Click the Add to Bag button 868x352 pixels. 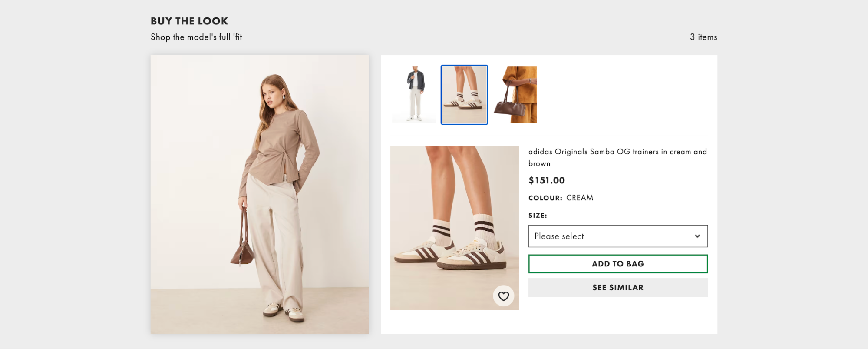pos(617,264)
